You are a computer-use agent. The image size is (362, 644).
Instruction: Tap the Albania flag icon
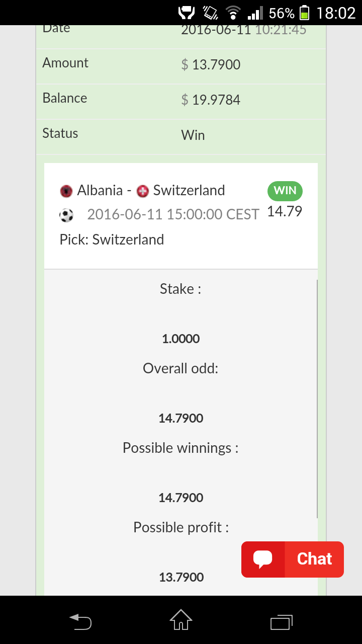tap(66, 191)
